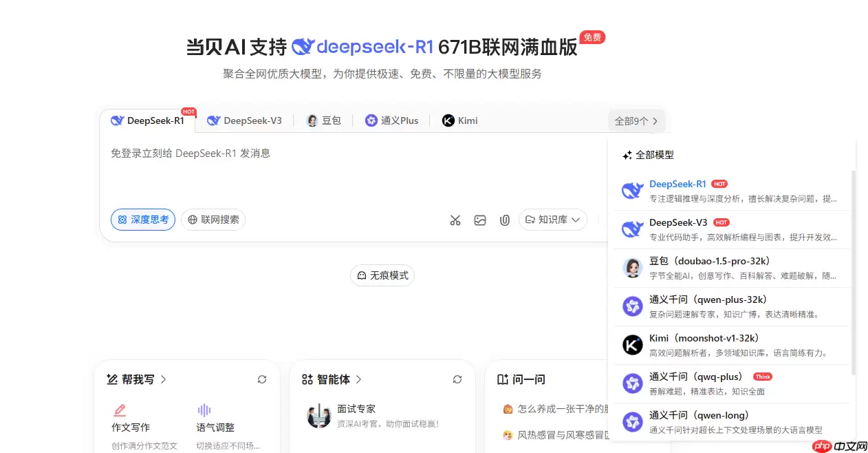Click the paperclip attachment icon
The image size is (868, 453).
coord(505,220)
